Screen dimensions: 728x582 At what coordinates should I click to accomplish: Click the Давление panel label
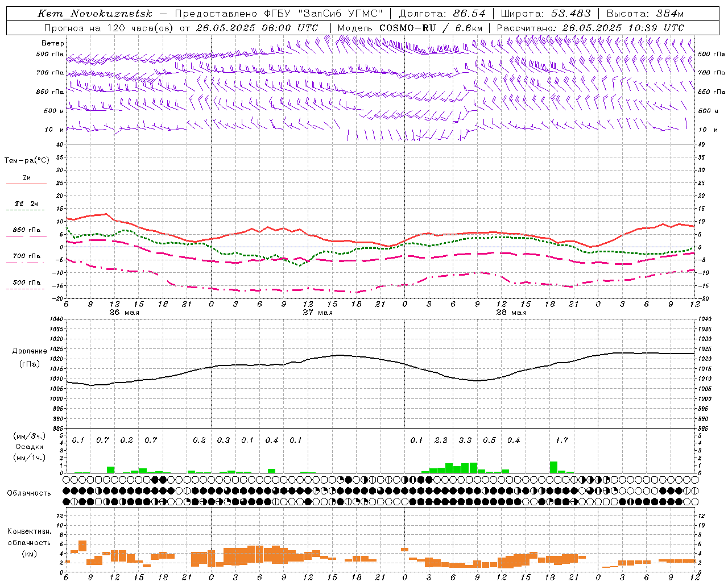coord(30,351)
